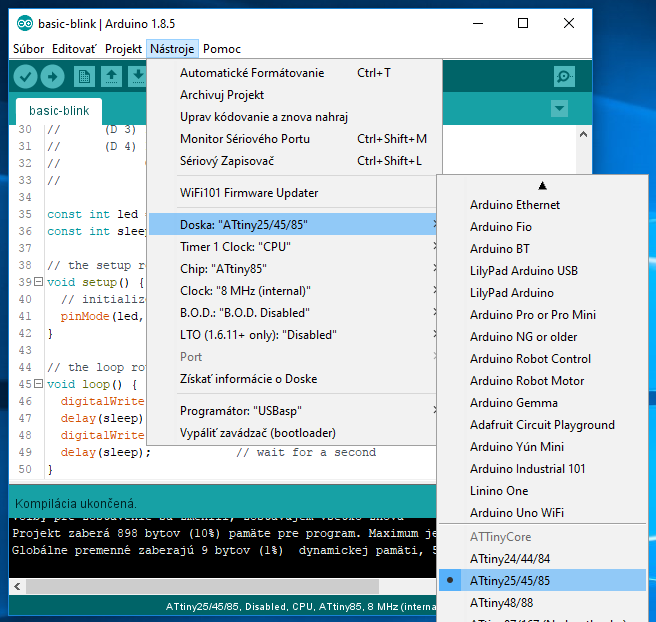Select Arduino Robot Motor board
Image resolution: width=656 pixels, height=622 pixels.
tap(542, 381)
